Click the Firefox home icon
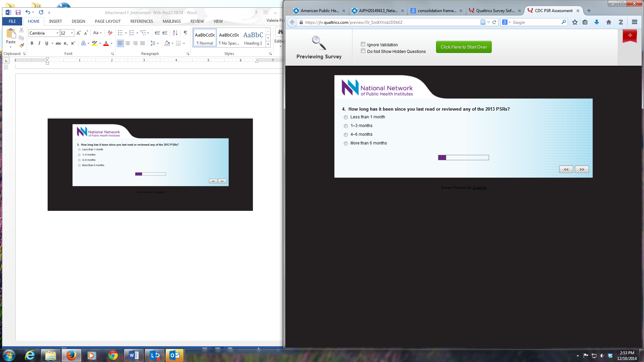 tap(608, 22)
